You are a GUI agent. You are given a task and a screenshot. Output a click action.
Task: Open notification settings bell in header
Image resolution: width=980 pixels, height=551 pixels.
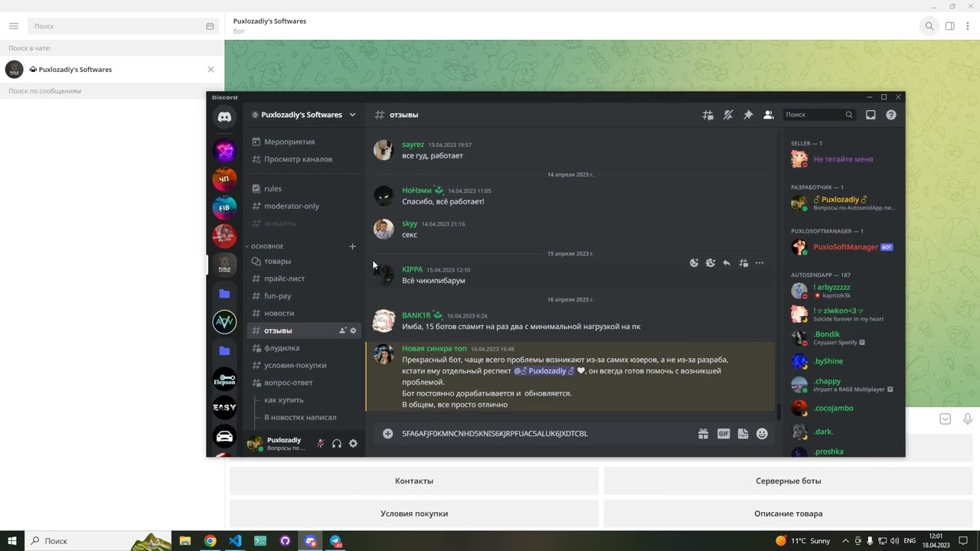pyautogui.click(x=728, y=115)
